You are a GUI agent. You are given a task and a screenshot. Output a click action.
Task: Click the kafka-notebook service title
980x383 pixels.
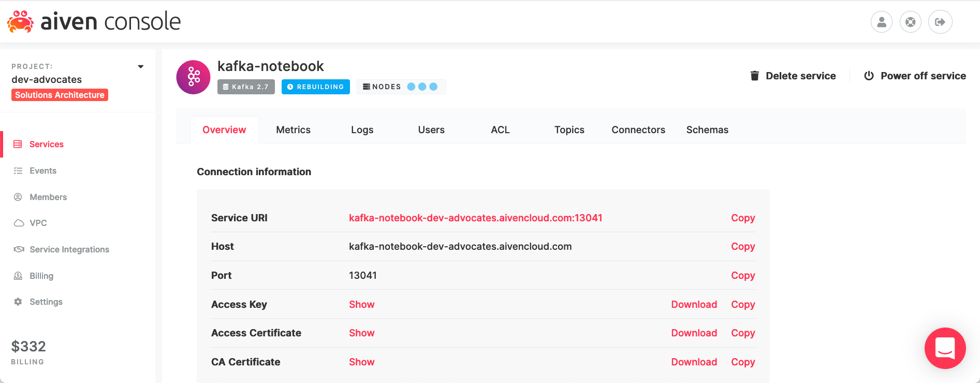(271, 66)
